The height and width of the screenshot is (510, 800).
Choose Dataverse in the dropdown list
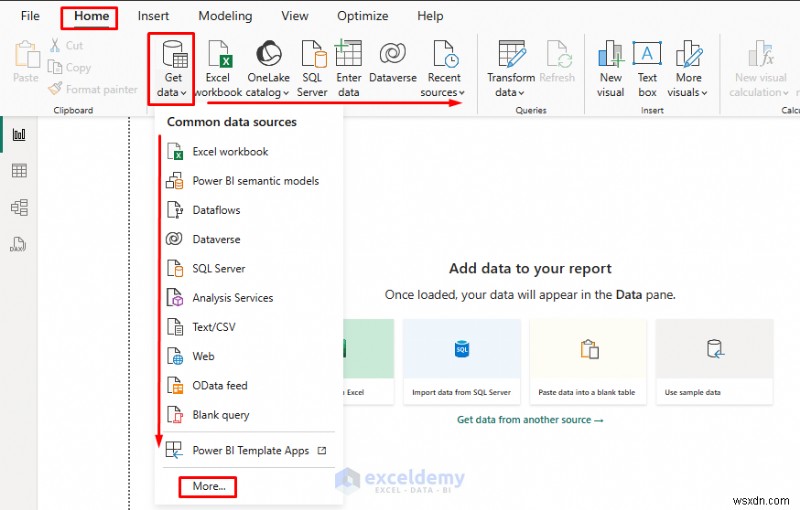[x=248, y=239]
